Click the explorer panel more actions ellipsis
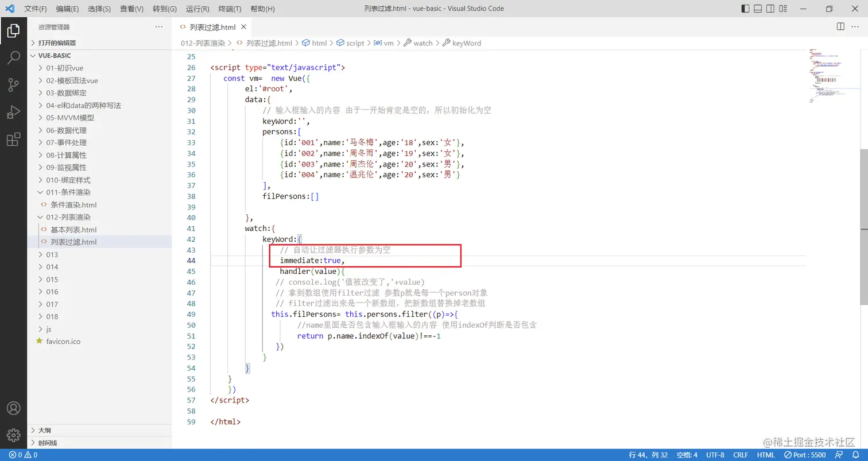This screenshot has height=461, width=868. click(159, 27)
